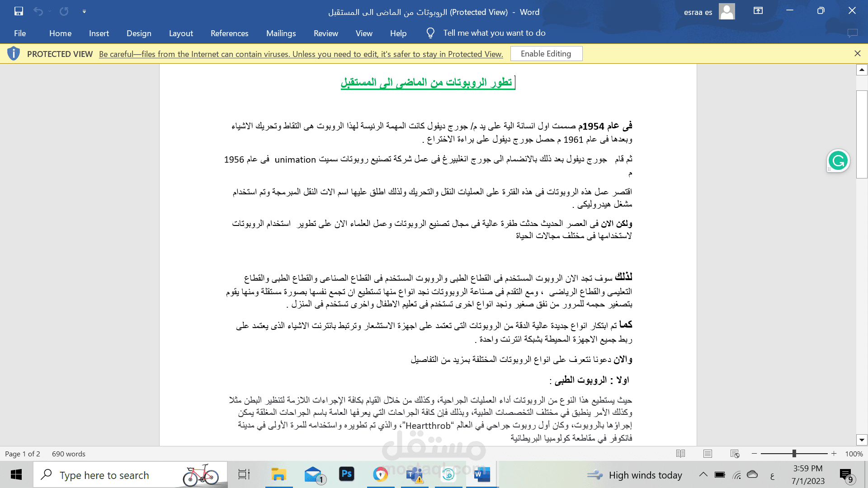The image size is (868, 488).
Task: Click the battery icon in system tray
Action: pyautogui.click(x=720, y=475)
